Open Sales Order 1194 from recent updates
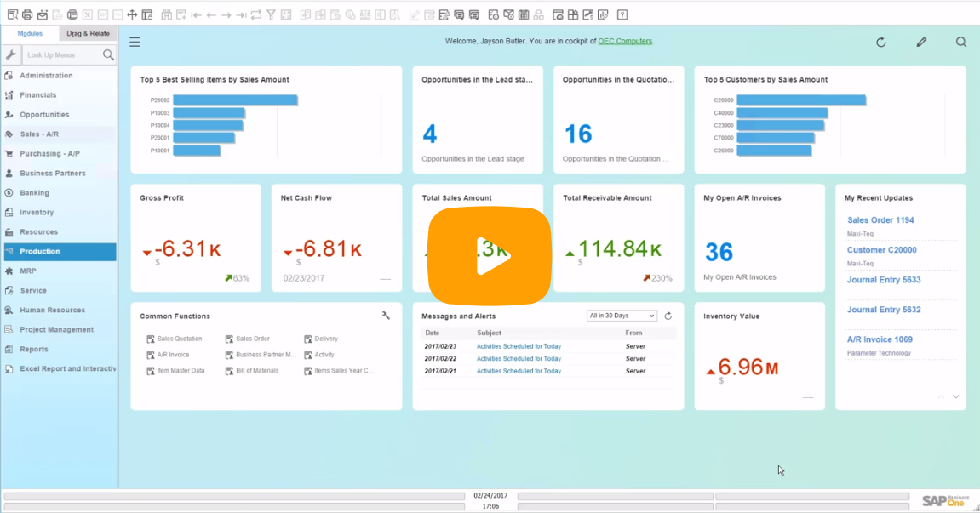Viewport: 980px width, 513px height. pos(880,220)
